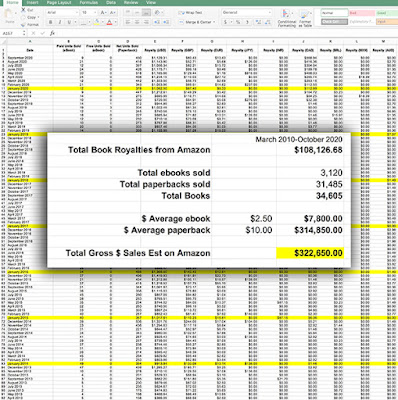
Task: Open the Formulas tab
Action: pos(89,3)
